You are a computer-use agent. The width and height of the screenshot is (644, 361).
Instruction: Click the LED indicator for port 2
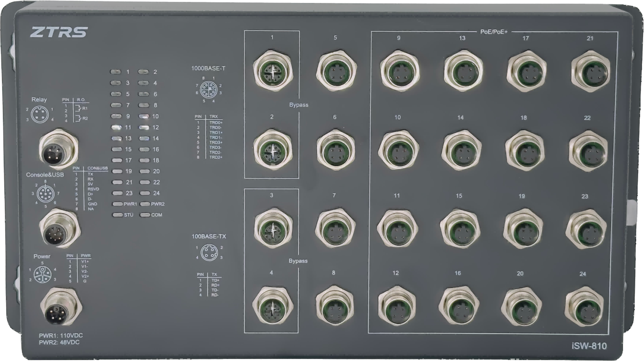point(144,72)
